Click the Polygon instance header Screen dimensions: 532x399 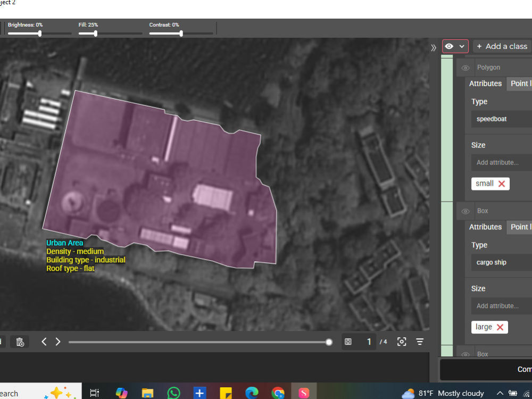[x=494, y=68]
